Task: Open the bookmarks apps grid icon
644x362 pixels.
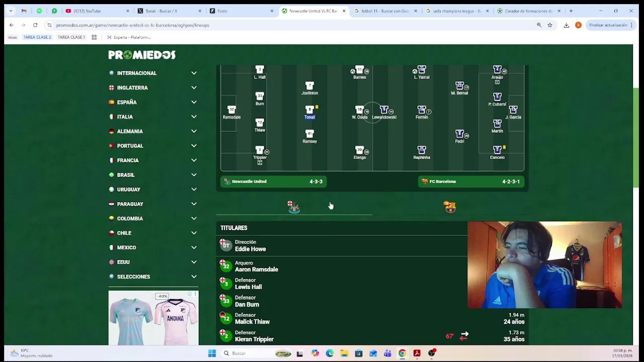Action: [x=94, y=37]
